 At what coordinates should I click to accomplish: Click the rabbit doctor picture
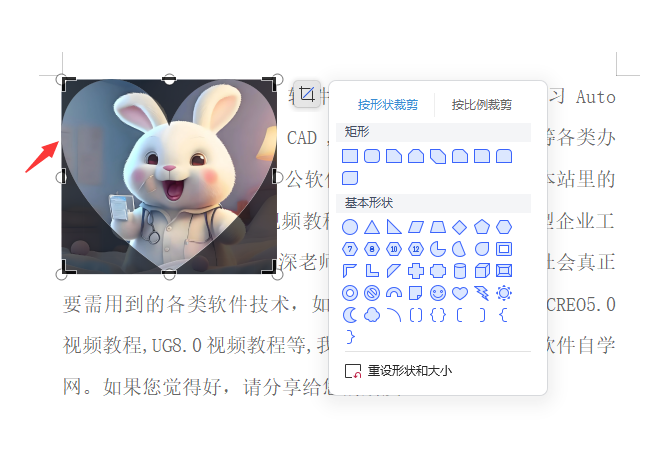[169, 176]
